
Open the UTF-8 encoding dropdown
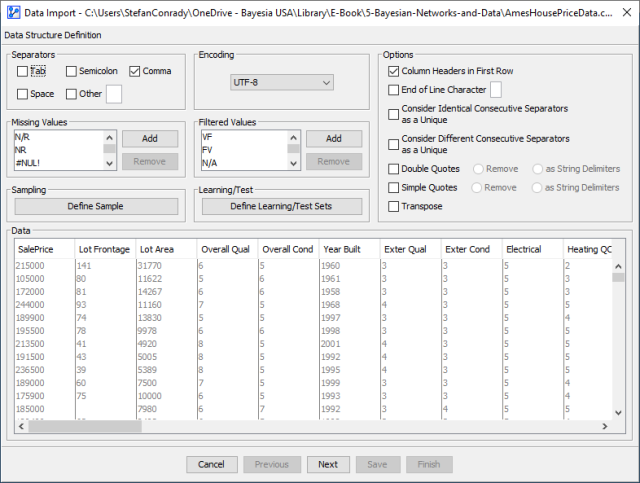[282, 82]
